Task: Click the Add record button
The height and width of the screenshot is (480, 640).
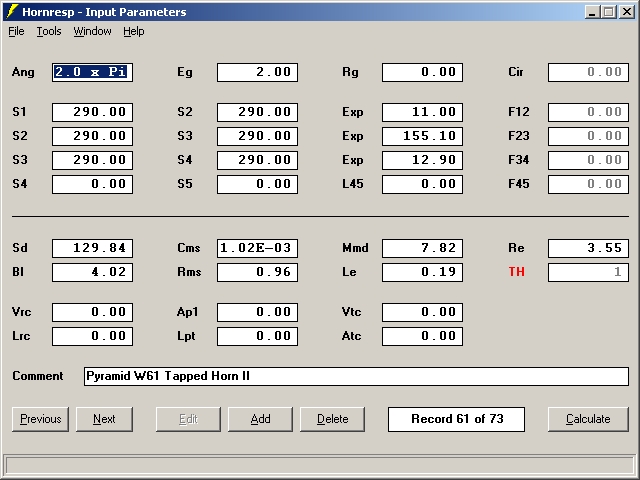Action: click(x=260, y=419)
